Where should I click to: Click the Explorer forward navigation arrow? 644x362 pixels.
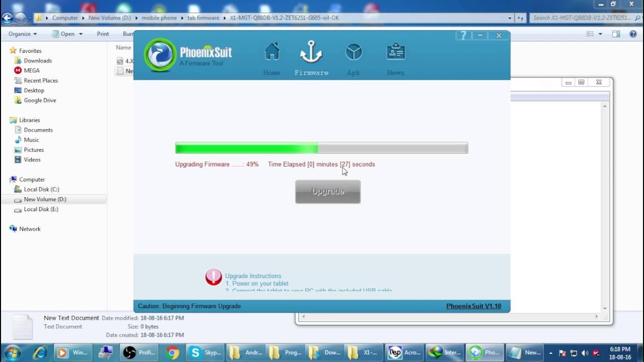tap(20, 18)
